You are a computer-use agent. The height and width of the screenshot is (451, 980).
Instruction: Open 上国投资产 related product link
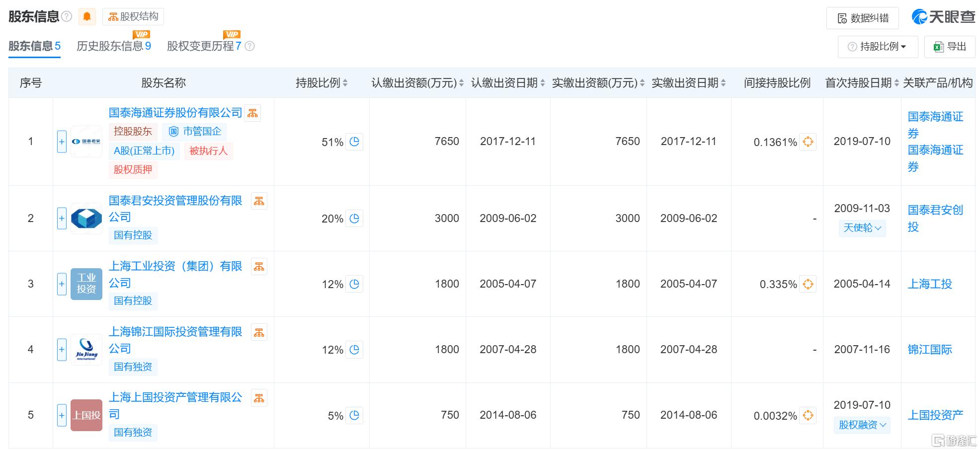click(x=935, y=415)
